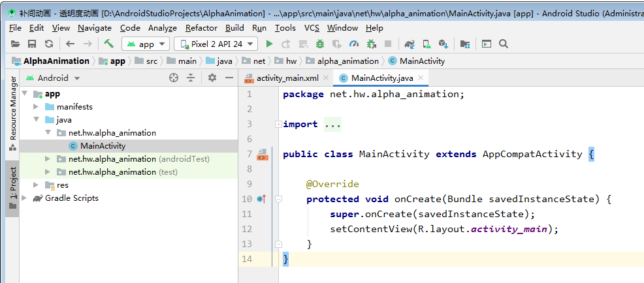This screenshot has width=644, height=283.
Task: Select MainActivity in the project tree
Action: click(103, 145)
